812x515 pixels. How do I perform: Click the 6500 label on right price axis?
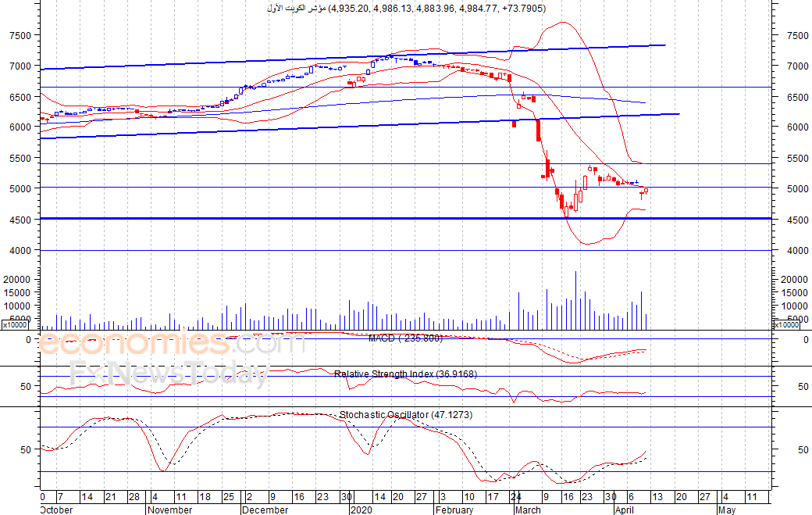[x=797, y=98]
